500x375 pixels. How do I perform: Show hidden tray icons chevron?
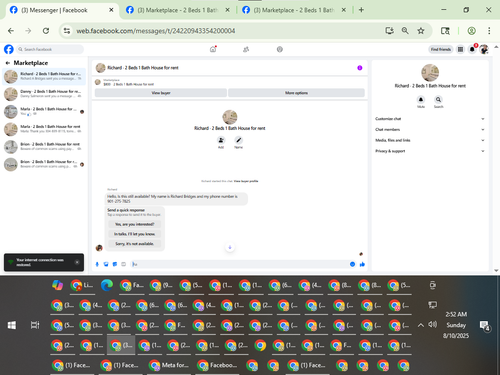421,325
